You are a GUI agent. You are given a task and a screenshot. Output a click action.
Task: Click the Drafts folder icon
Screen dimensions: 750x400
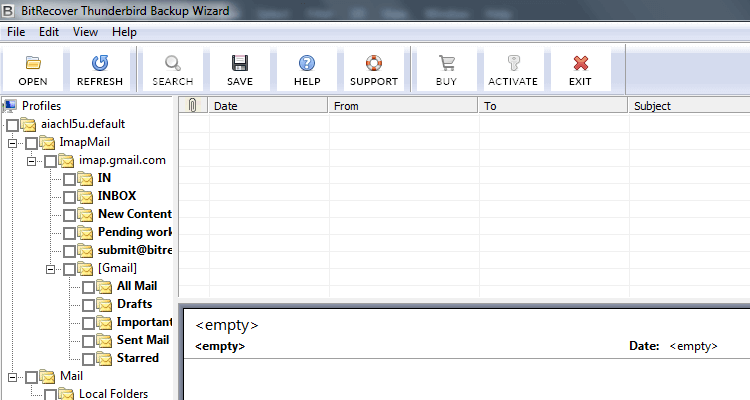click(x=104, y=304)
